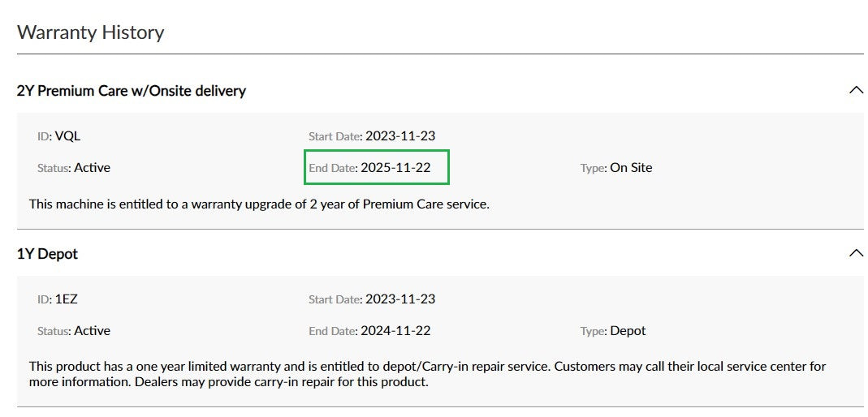Click the Type: Depot field
868x417 pixels.
coord(613,331)
